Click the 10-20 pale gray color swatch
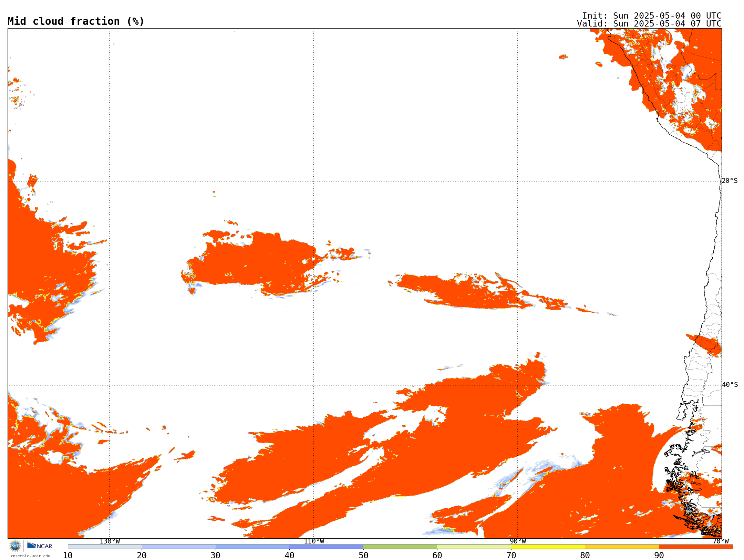 [105, 547]
